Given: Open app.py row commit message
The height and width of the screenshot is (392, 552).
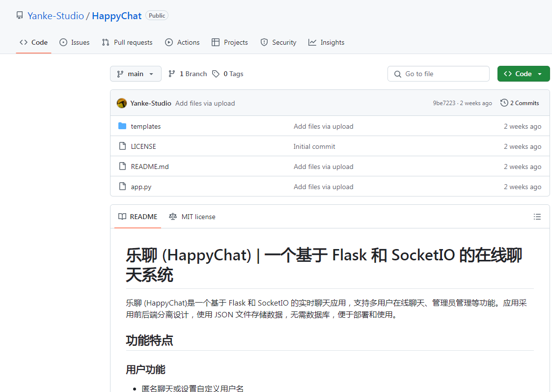Looking at the screenshot, I should coord(324,187).
